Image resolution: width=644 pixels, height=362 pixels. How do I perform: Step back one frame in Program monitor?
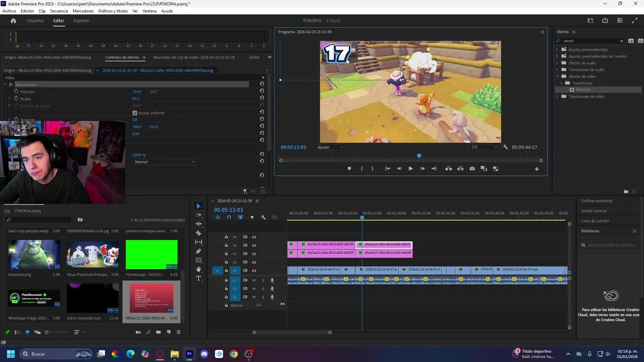[x=399, y=169]
